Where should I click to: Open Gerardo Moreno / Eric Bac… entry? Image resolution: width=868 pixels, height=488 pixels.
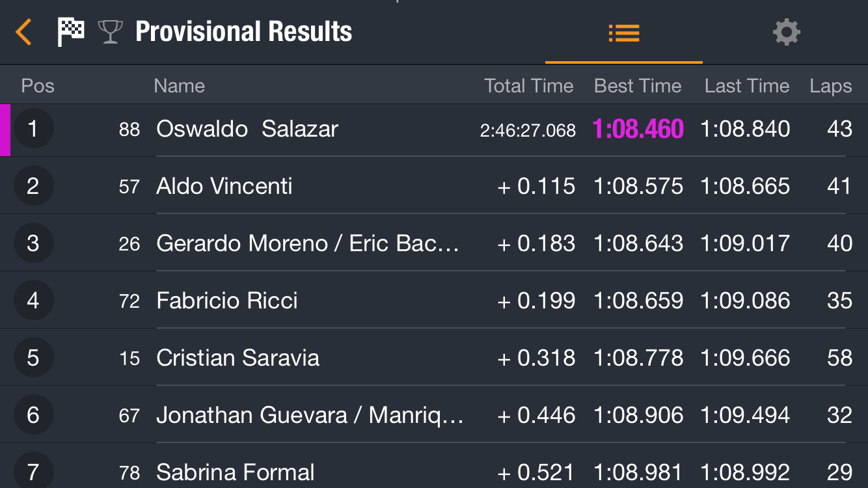click(x=434, y=243)
